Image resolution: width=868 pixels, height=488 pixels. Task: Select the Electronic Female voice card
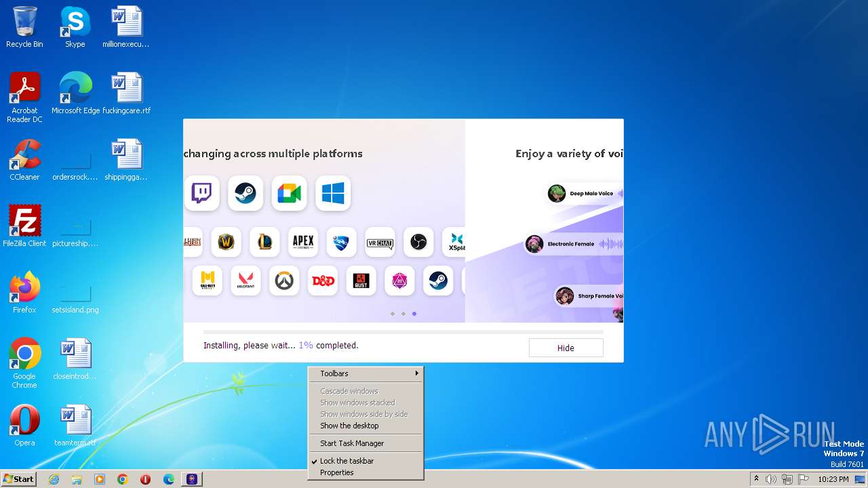point(574,244)
